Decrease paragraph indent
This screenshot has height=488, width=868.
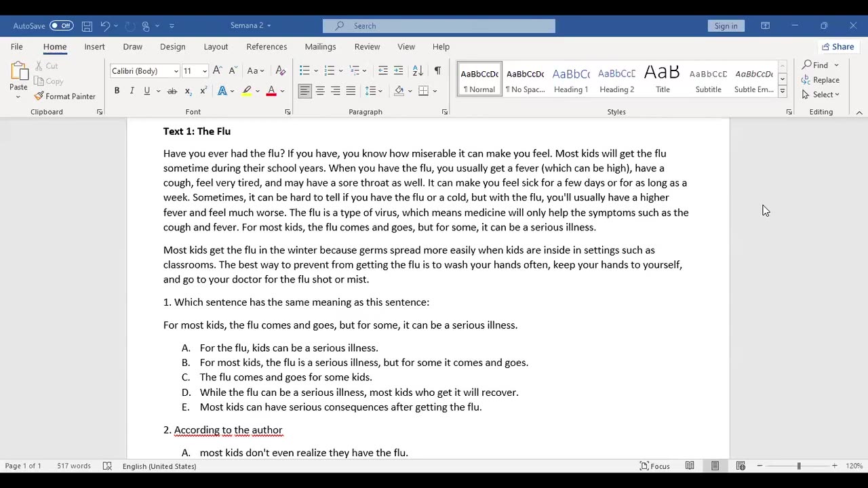coord(383,70)
